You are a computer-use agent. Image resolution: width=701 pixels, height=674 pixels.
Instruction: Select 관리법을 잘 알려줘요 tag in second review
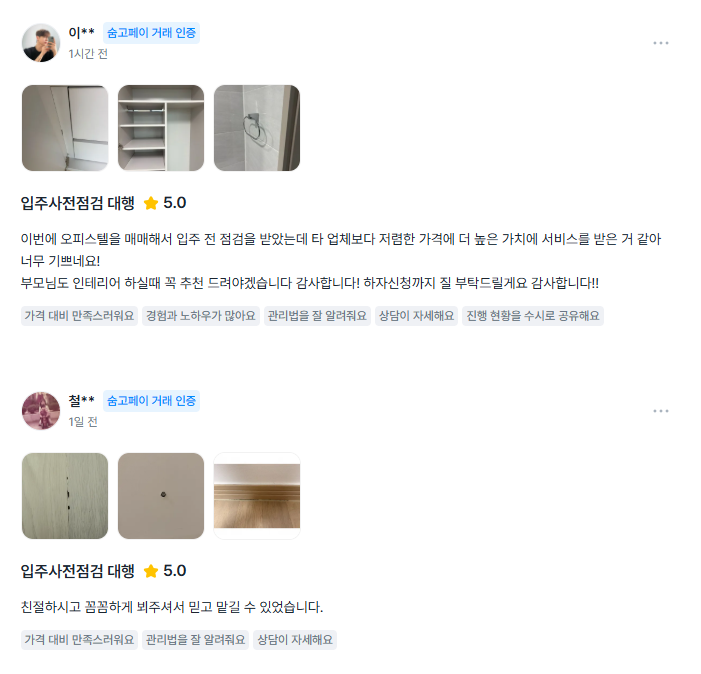(195, 640)
